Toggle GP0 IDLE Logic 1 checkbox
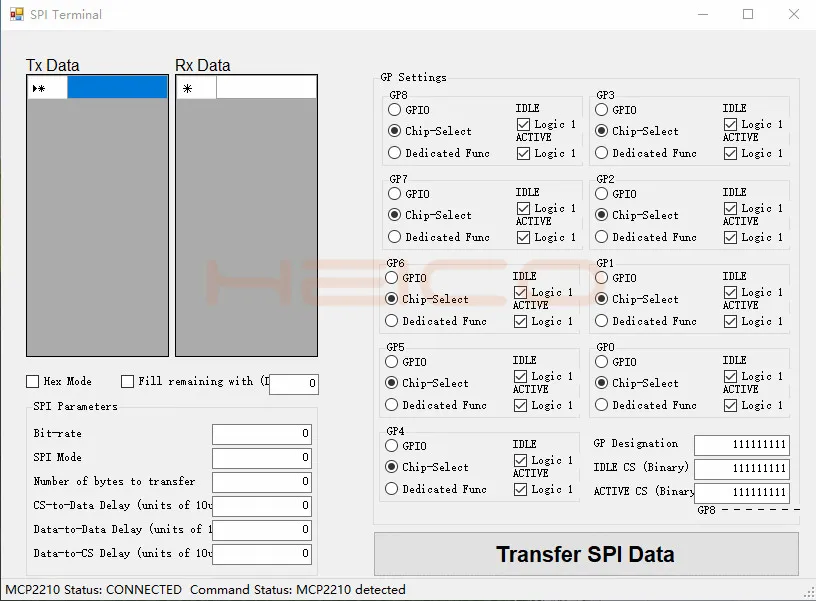816x601 pixels. click(730, 376)
